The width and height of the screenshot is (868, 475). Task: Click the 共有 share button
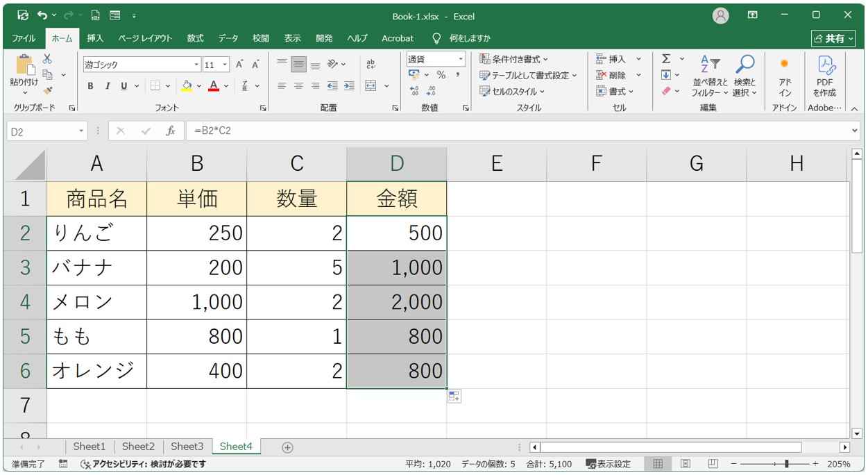click(x=835, y=38)
